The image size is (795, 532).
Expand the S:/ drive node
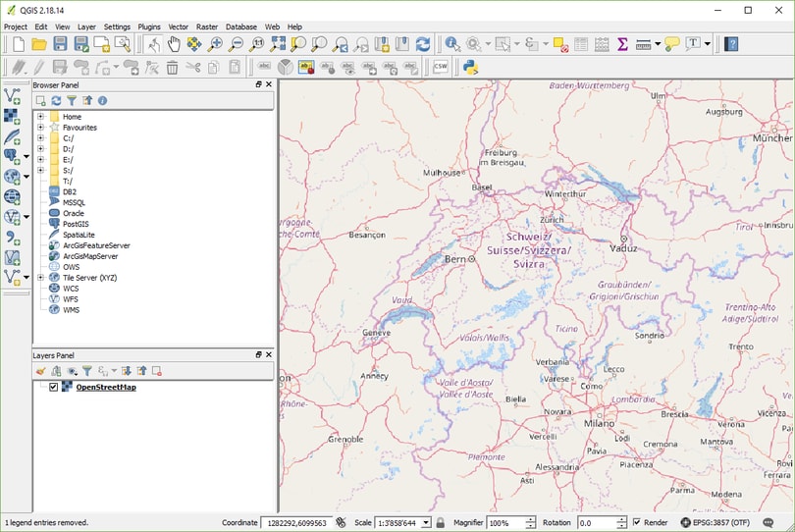(40, 170)
